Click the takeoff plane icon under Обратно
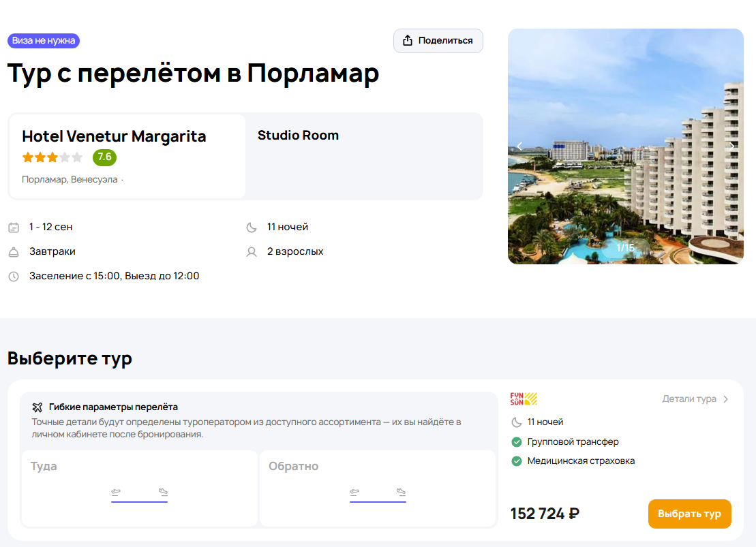Viewport: 756px width, 547px height. 354,492
